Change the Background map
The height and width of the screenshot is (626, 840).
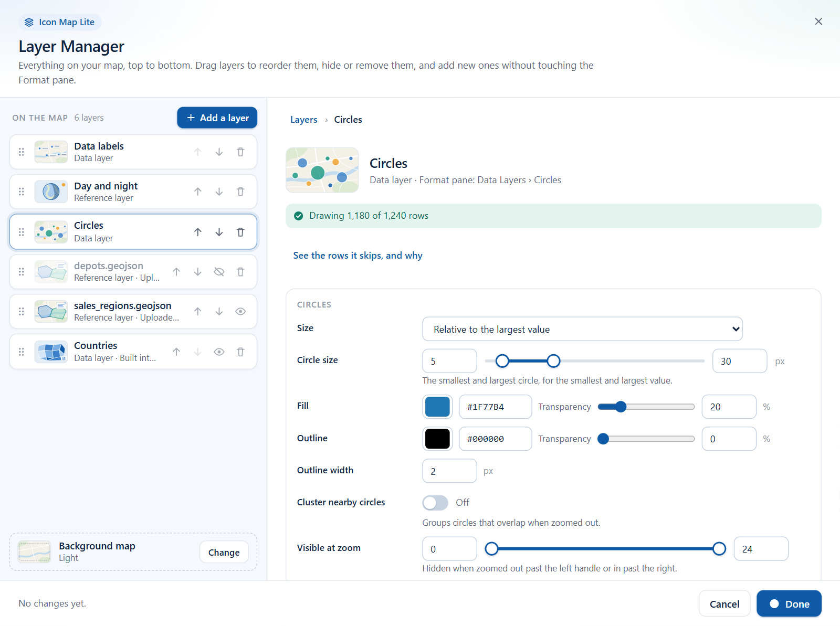(x=224, y=552)
